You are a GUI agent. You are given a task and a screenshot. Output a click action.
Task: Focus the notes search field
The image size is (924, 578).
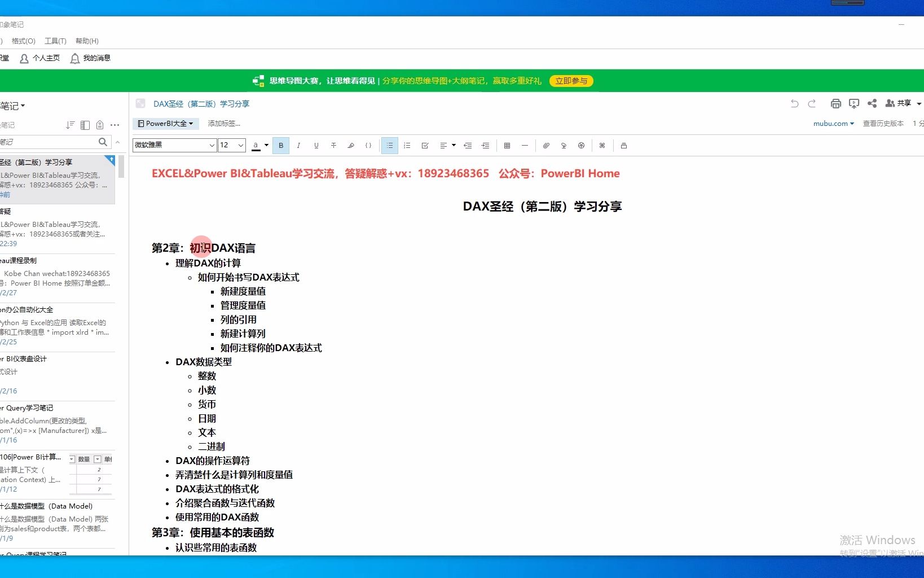pos(48,142)
